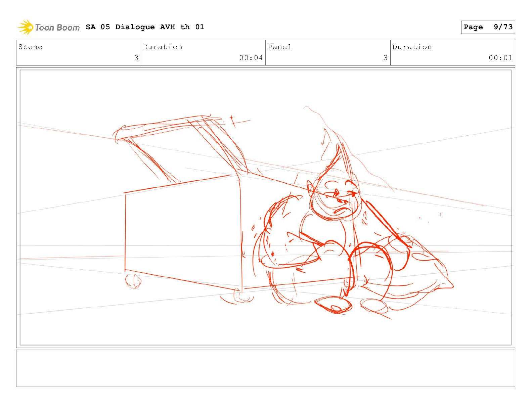Click the empty notes box below the panel
Screen dimensions: 532x411
265,368
